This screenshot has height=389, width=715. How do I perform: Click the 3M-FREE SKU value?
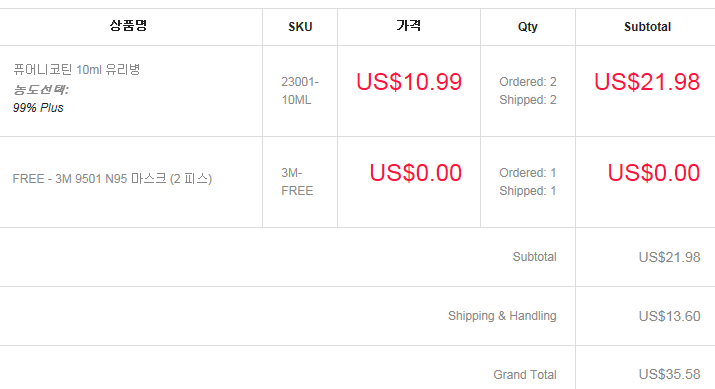(297, 182)
